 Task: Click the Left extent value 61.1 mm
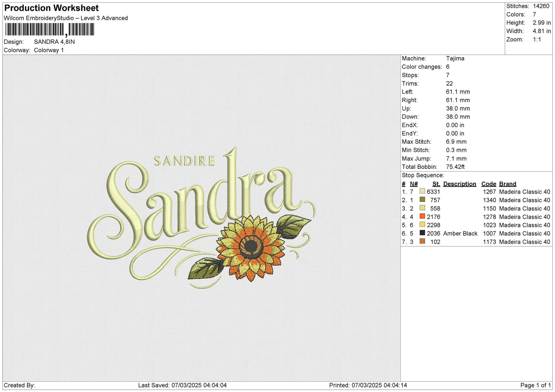(x=458, y=92)
